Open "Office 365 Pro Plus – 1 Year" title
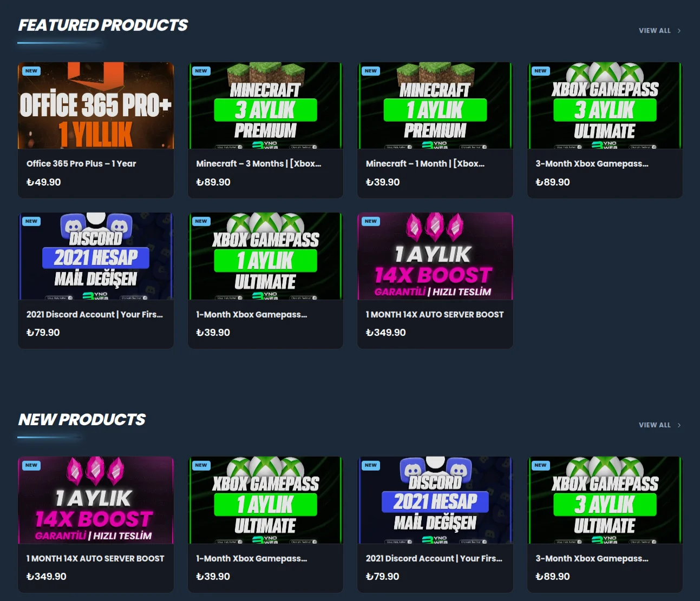Screen dimensions: 700x601 (x=81, y=163)
